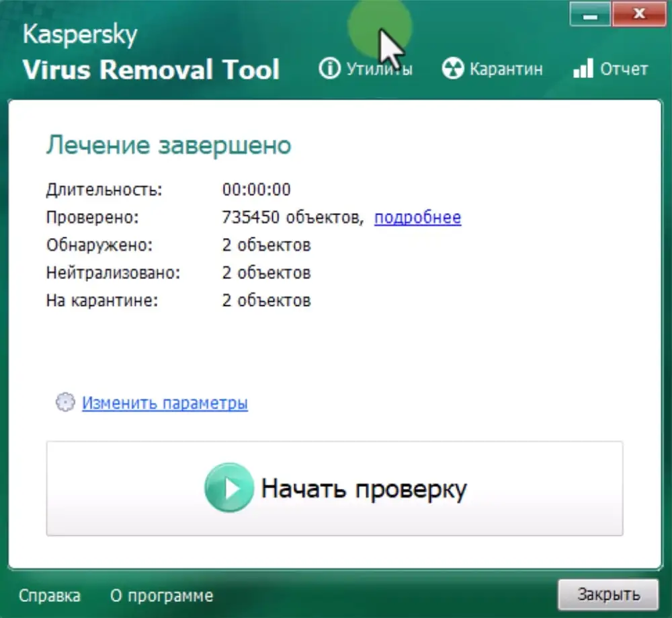
Task: Click the gear icon beside Изменить параметры
Action: pos(65,402)
